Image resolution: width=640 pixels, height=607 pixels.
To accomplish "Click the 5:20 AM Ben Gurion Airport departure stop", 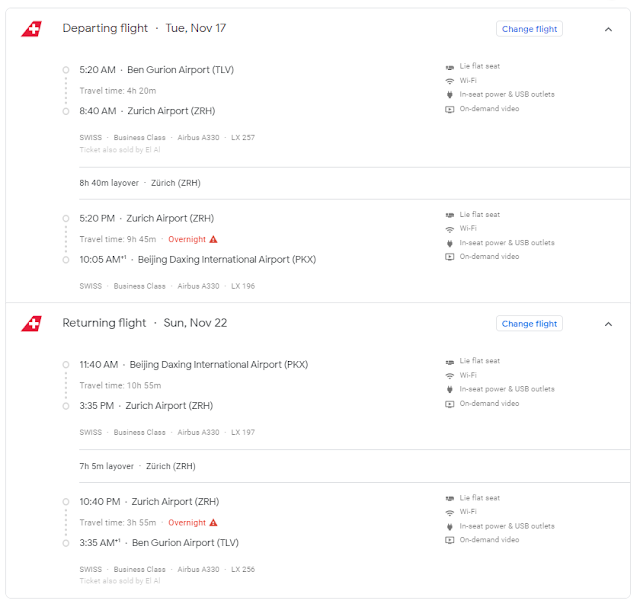I will coord(156,70).
